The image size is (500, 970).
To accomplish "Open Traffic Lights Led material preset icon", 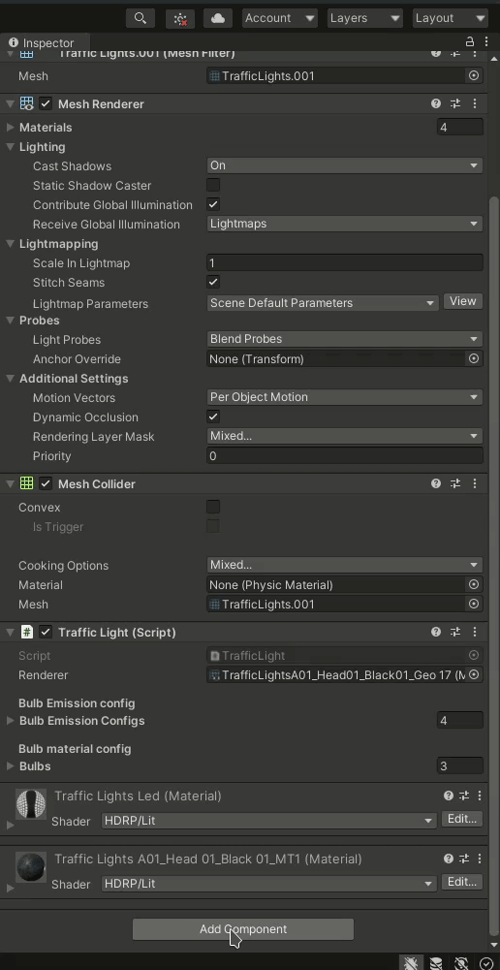I will [x=464, y=796].
